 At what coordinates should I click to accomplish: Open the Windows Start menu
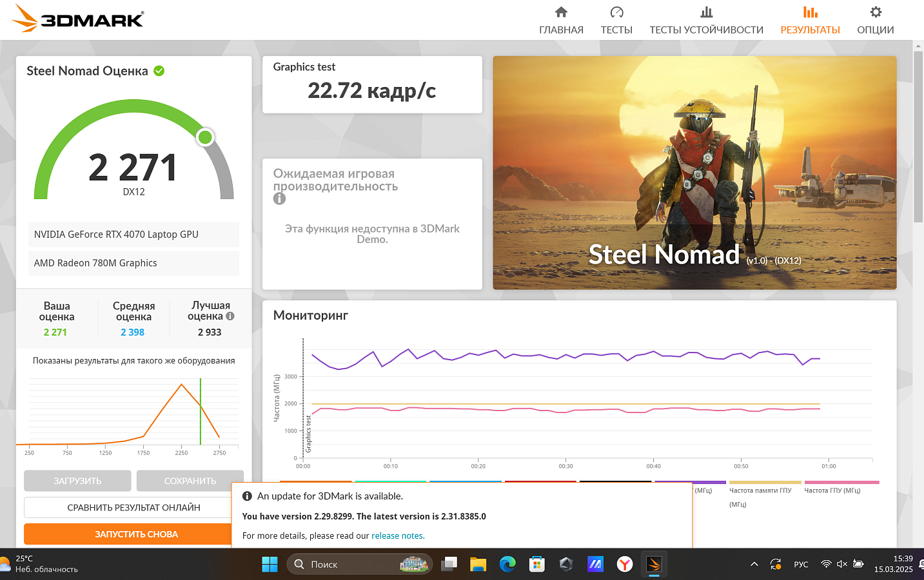pyautogui.click(x=270, y=565)
